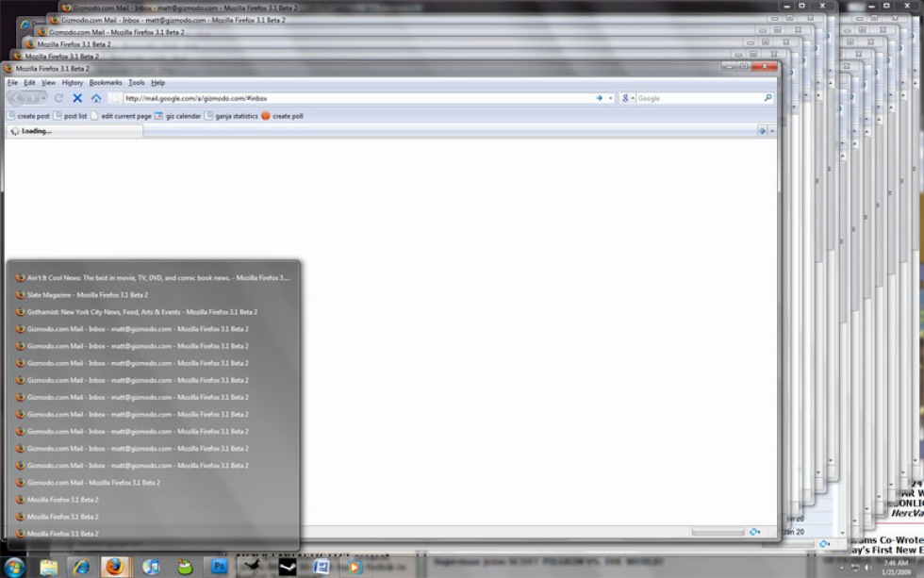This screenshot has width=924, height=578.
Task: Open Windows Explorer from the taskbar
Action: coord(48,568)
